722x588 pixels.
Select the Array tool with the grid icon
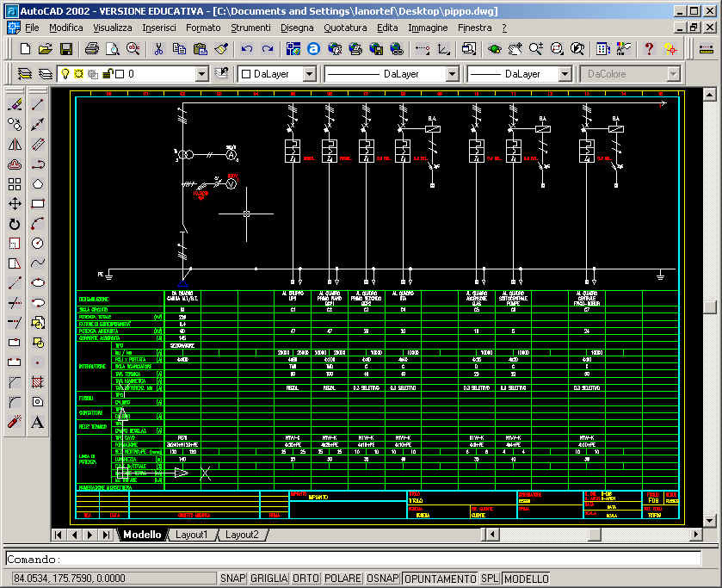coord(15,184)
